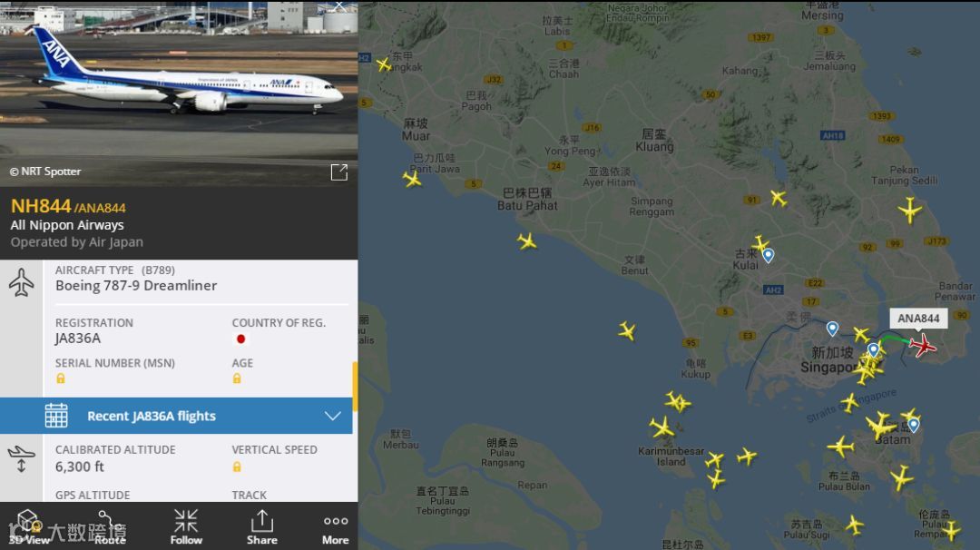Click the airport pin near Kulai
The height and width of the screenshot is (550, 980).
tap(769, 255)
